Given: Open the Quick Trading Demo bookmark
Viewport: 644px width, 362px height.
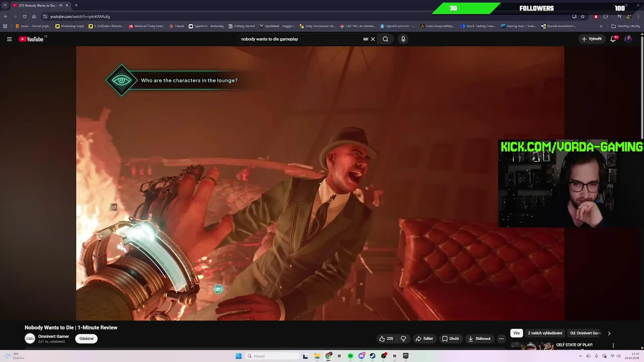Looking at the screenshot, I should tap(478, 26).
